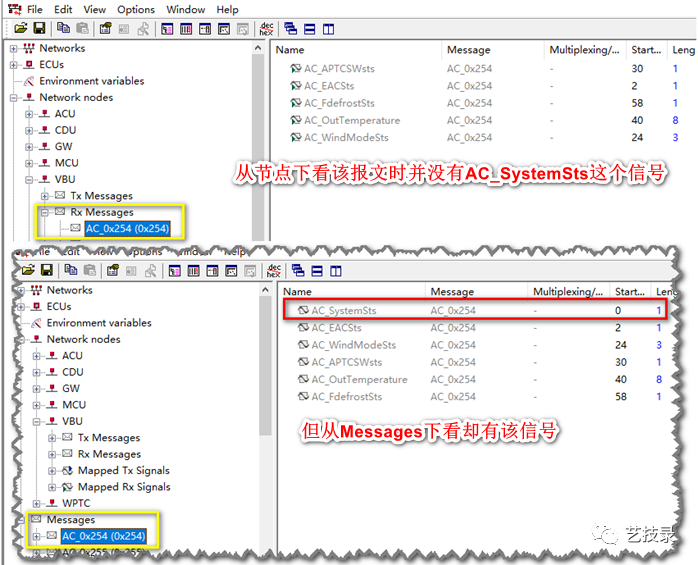Open the View menu in upper window
The width and height of the screenshot is (698, 565).
pos(95,9)
